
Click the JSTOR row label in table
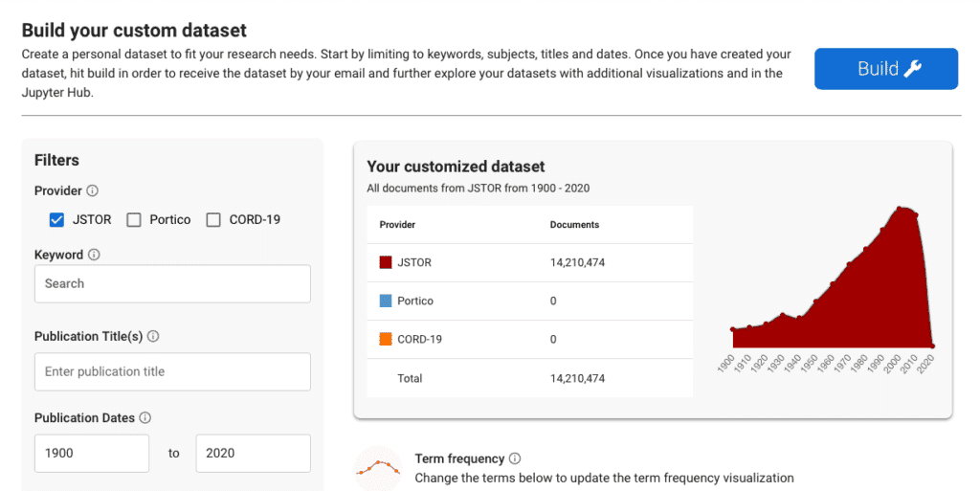pyautogui.click(x=414, y=262)
